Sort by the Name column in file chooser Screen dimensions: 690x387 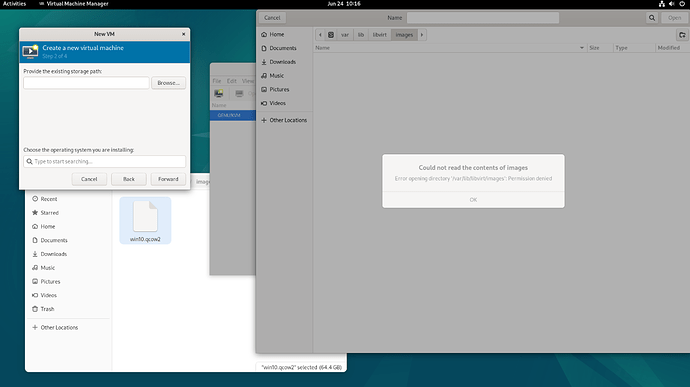[x=451, y=48]
